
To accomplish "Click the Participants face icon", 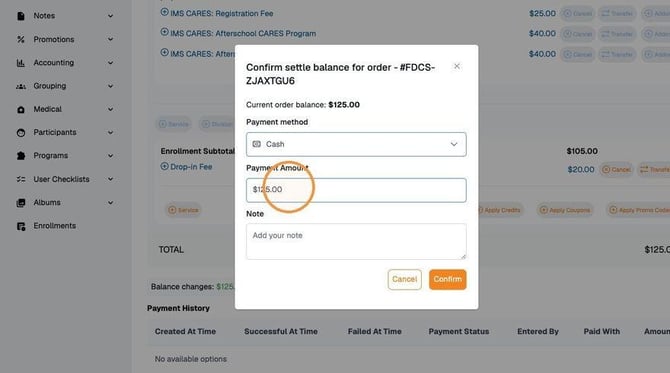I will coord(21,132).
